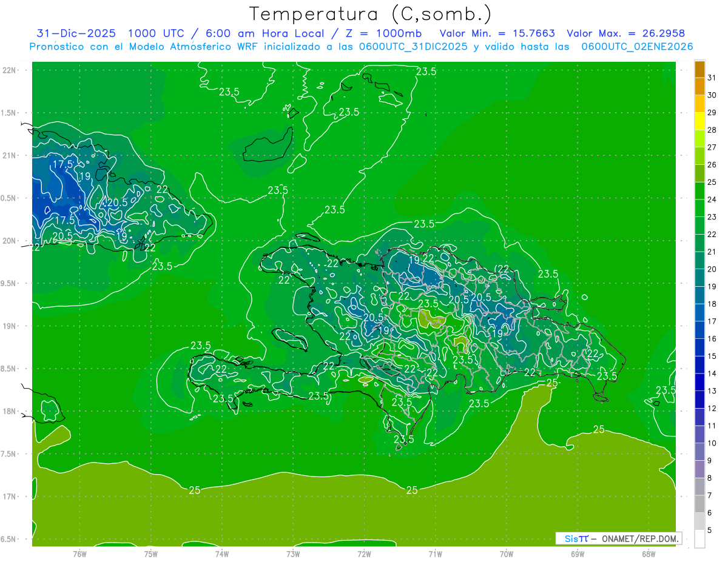
Task: Click the yellow legend band between 28 and 29
Action: [x=699, y=122]
